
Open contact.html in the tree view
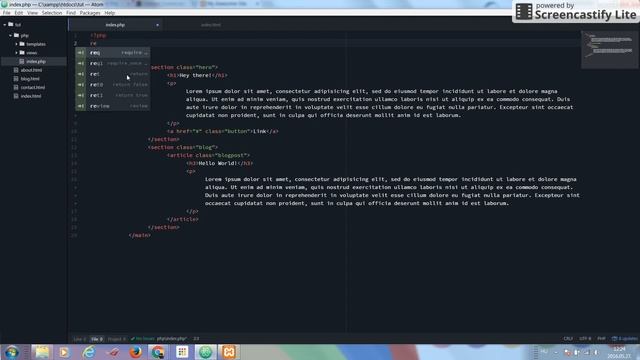(34, 87)
